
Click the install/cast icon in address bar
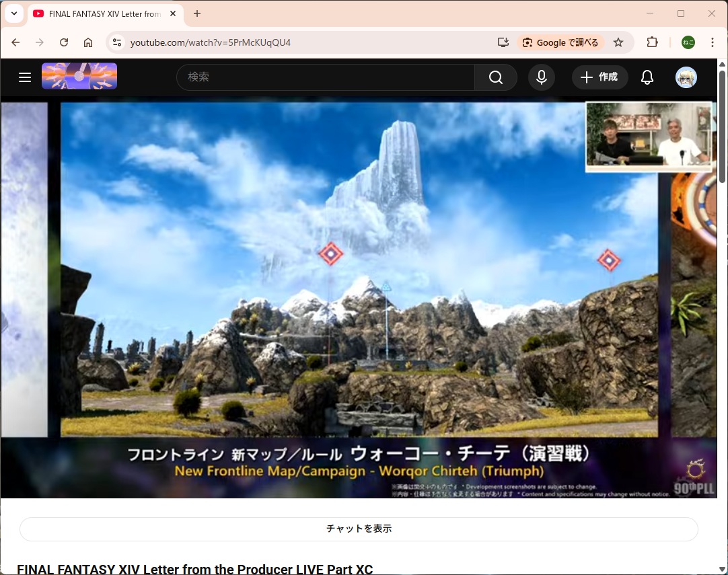tap(503, 42)
